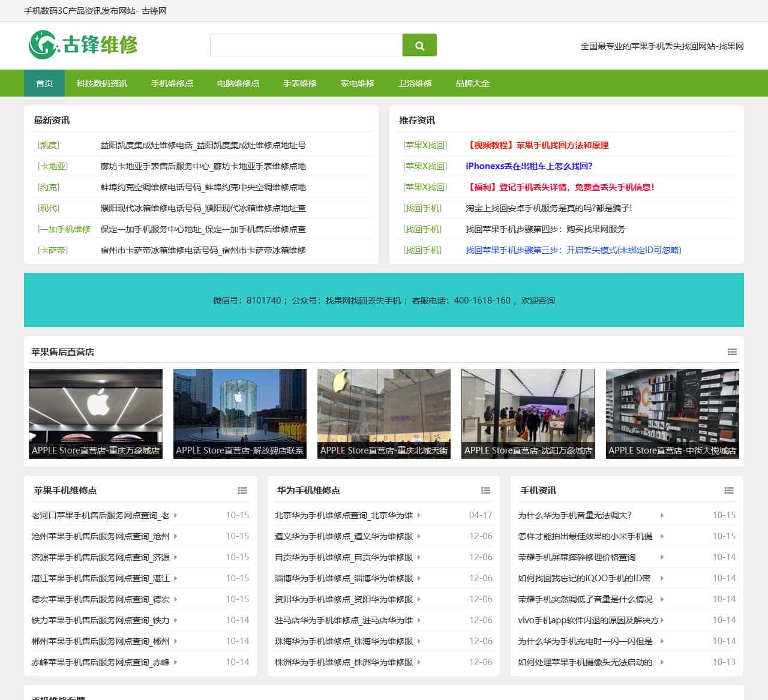Open 淘宝上找回安卓手机服务 article

coord(549,208)
